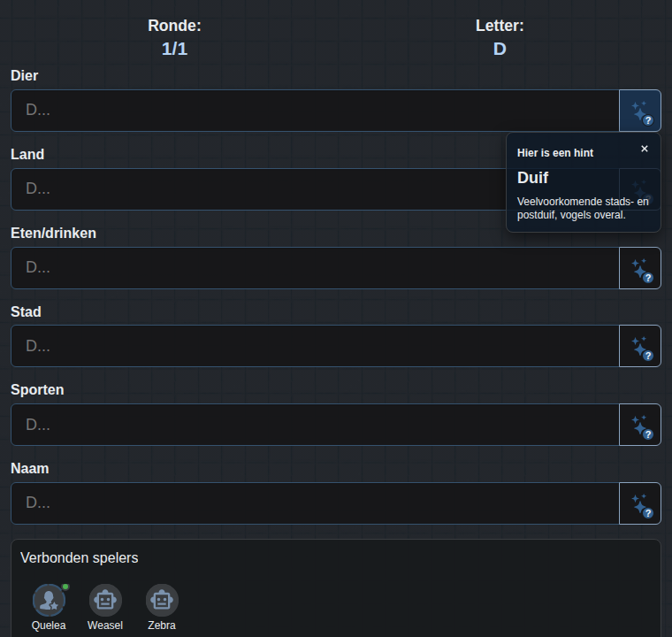Close the 'Hier is een hint' popup
Image resolution: width=672 pixels, height=637 pixels.
pyautogui.click(x=644, y=149)
